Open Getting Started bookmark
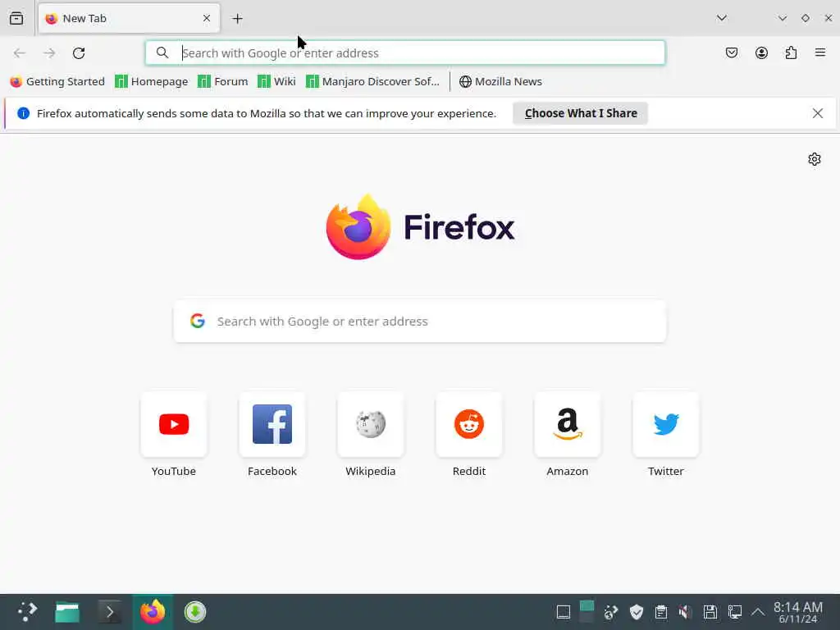Viewport: 840px width, 630px height. point(57,81)
